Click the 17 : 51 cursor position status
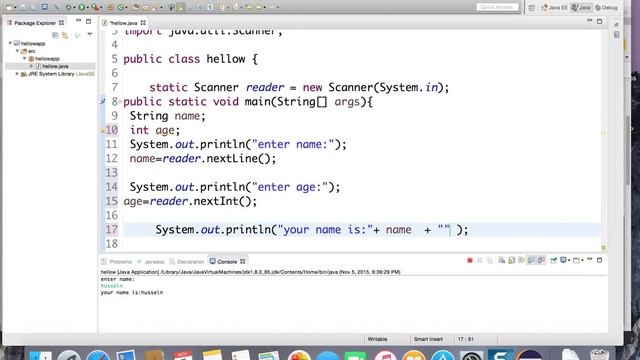640x360 pixels. (x=465, y=339)
